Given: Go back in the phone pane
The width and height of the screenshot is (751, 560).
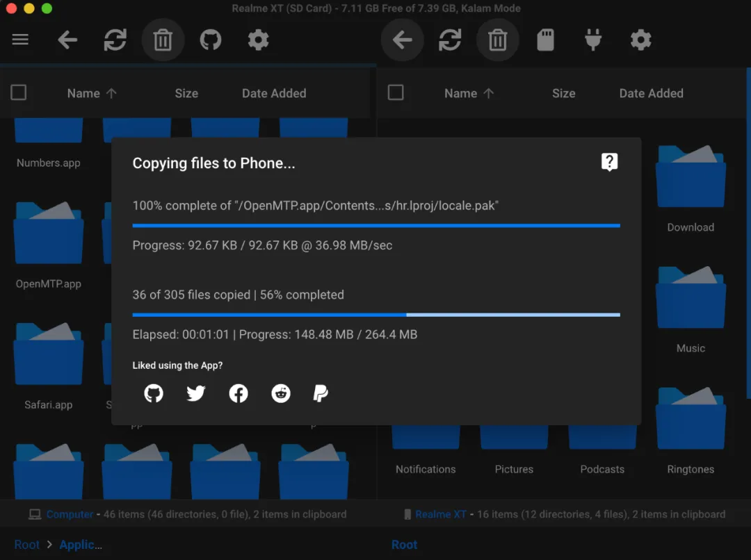Looking at the screenshot, I should [403, 40].
